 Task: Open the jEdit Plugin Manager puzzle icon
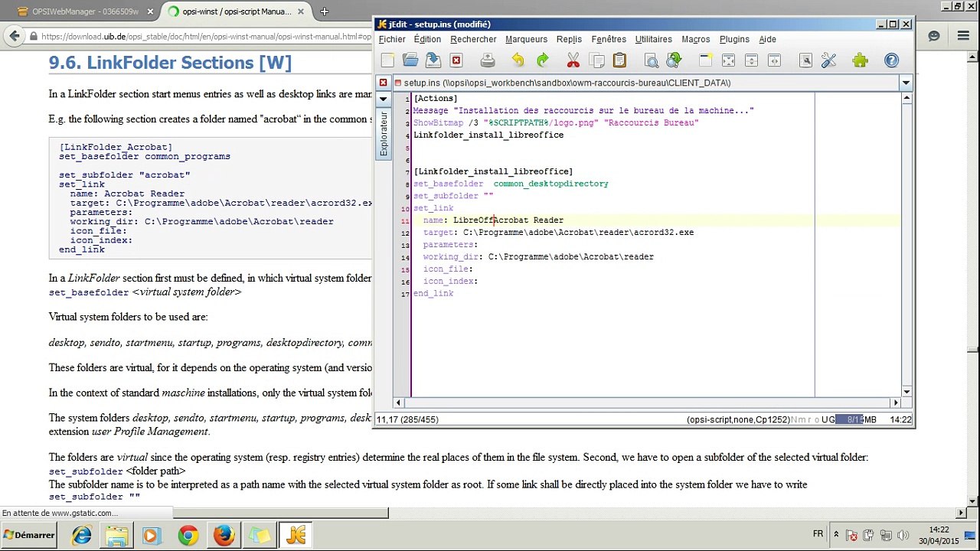pyautogui.click(x=860, y=60)
